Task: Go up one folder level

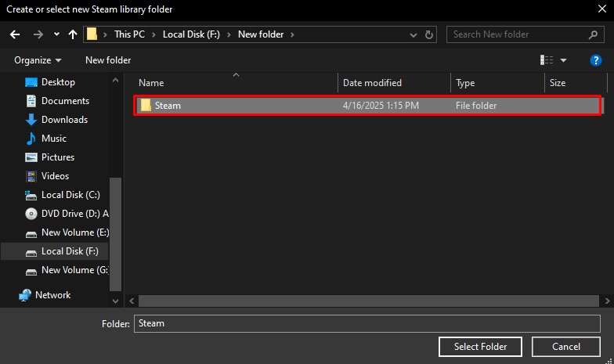Action: point(72,34)
